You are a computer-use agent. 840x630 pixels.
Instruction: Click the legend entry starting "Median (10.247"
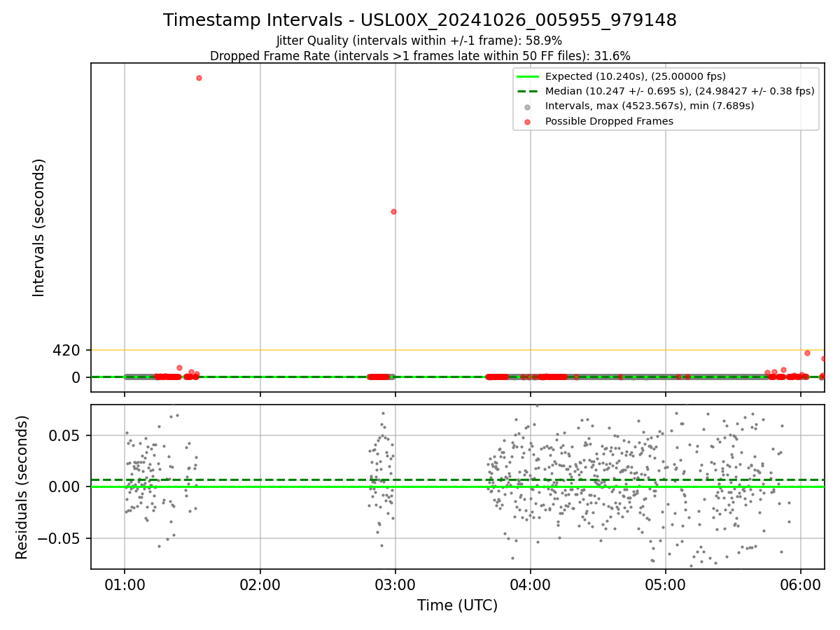(x=680, y=91)
